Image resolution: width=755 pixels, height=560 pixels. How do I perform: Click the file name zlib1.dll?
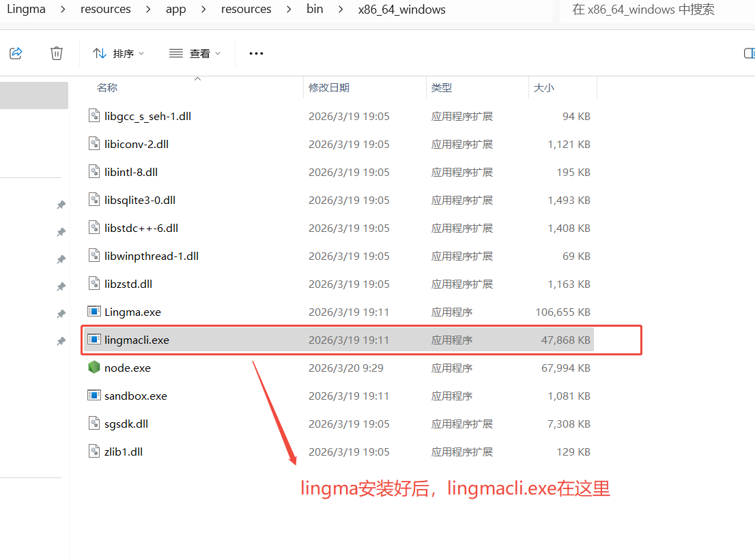(124, 452)
